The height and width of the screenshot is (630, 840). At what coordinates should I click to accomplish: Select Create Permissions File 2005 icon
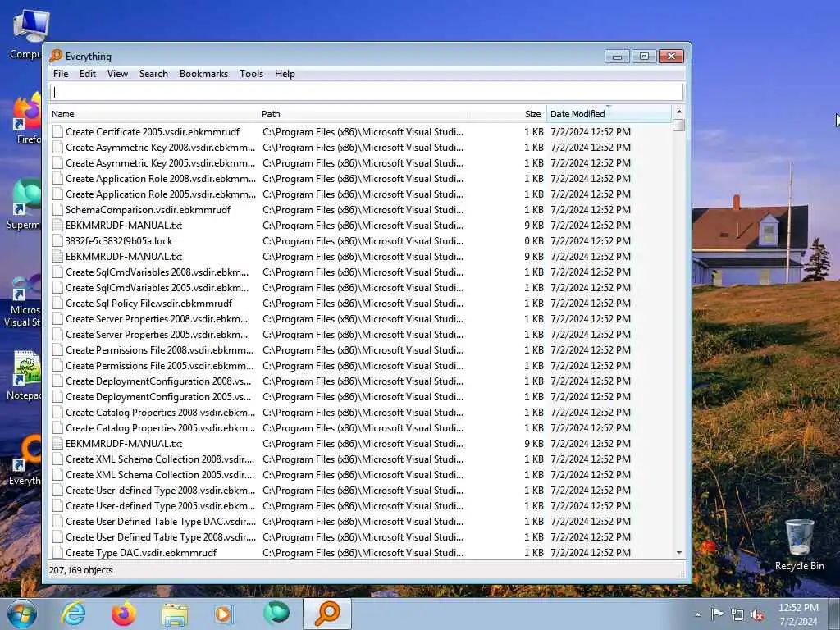click(57, 365)
